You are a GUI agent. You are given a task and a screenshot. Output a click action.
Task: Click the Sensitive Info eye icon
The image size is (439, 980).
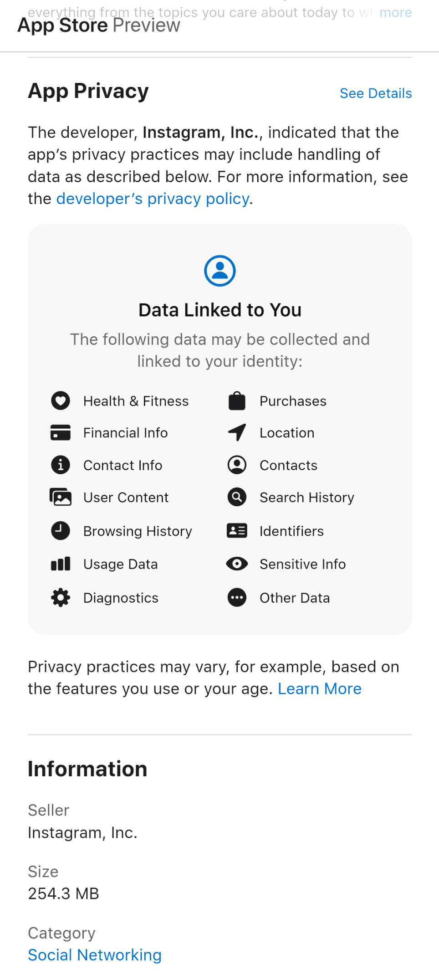237,564
